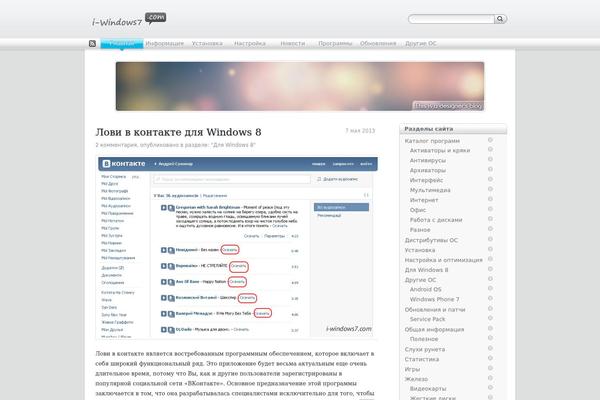Click the round icon beside Общая информация

click(x=490, y=328)
